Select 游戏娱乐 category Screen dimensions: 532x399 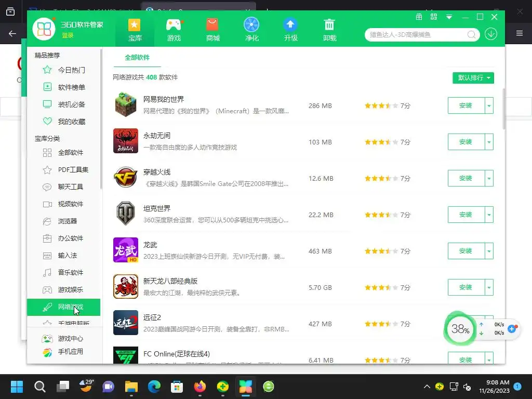coord(64,290)
